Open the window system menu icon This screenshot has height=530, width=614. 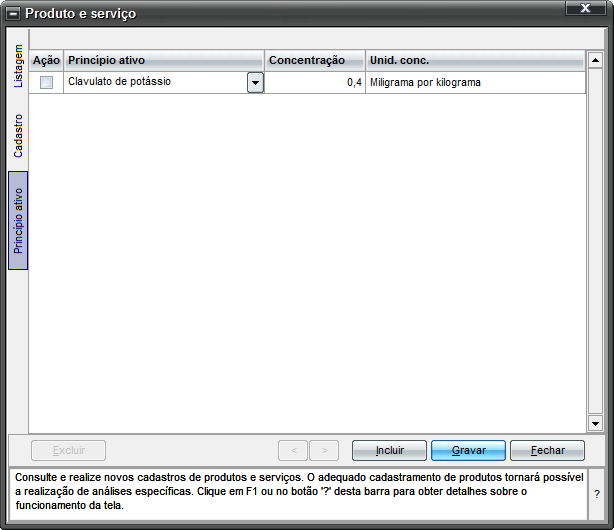pyautogui.click(x=13, y=14)
